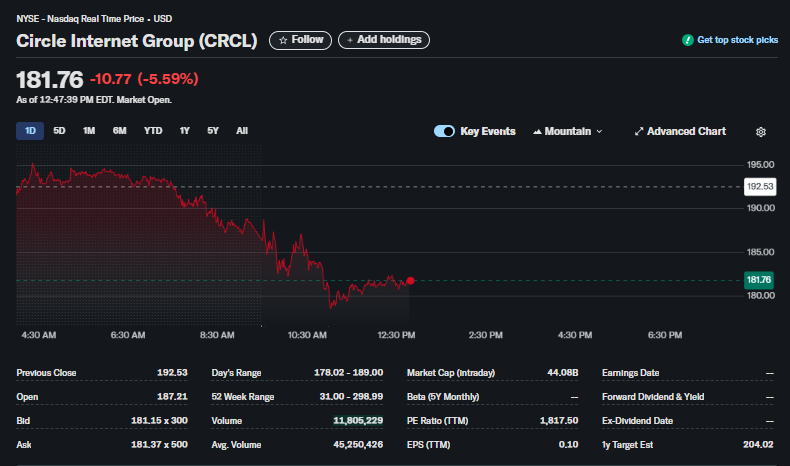Screen dimensions: 790x466
Task: Switch to the 5D time range
Action: [59, 130]
